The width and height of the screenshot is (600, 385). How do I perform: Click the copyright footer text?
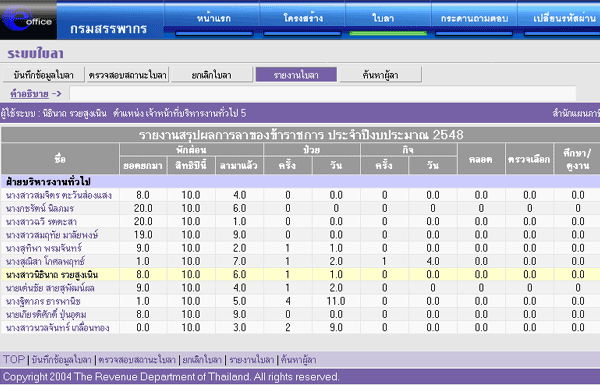[171, 377]
